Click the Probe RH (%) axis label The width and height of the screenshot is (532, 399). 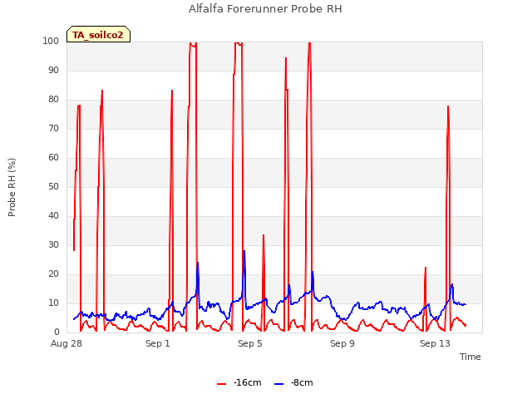pyautogui.click(x=12, y=187)
